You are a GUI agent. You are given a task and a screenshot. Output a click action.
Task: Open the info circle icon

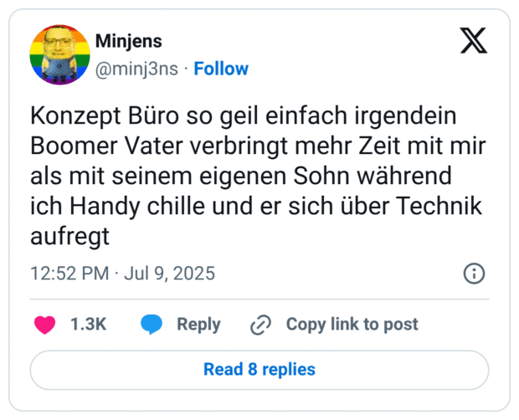[474, 274]
